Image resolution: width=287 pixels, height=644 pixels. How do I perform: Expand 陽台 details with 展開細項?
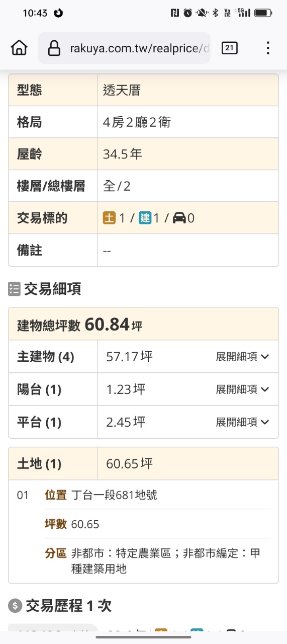[243, 389]
